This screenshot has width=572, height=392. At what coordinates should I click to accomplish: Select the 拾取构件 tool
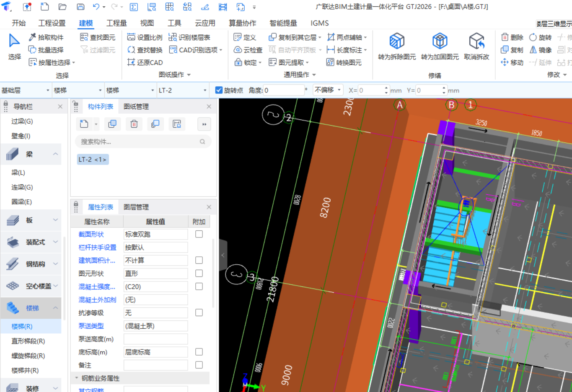click(46, 37)
